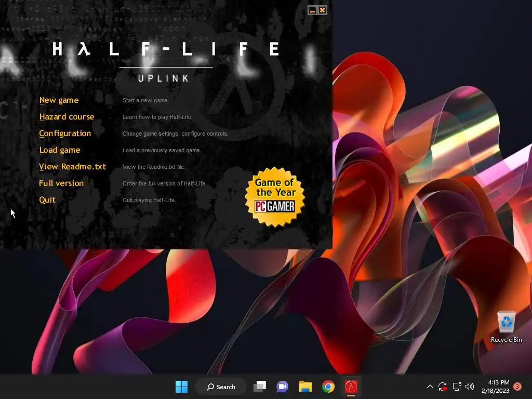The image size is (532, 399).
Task: Launch Google Chrome from the taskbar
Action: (x=328, y=387)
